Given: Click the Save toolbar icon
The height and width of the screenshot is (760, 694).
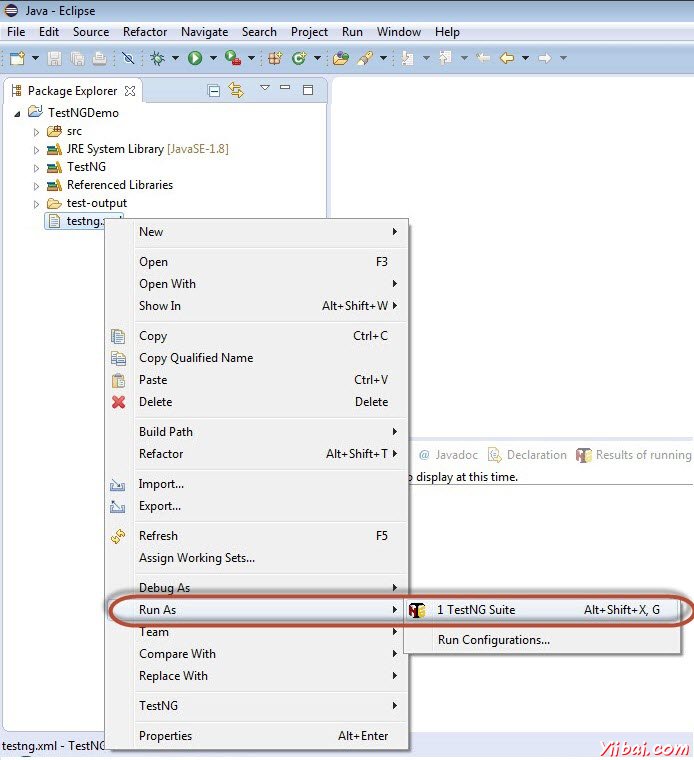Looking at the screenshot, I should (x=54, y=58).
